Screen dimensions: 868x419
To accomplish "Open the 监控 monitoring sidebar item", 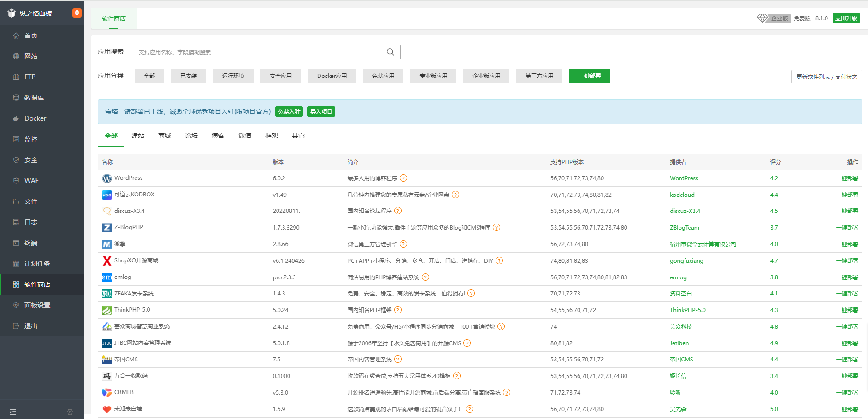I will 41,139.
